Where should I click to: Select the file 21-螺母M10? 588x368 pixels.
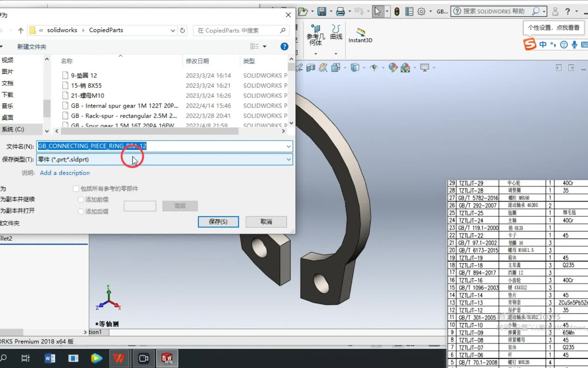[87, 96]
